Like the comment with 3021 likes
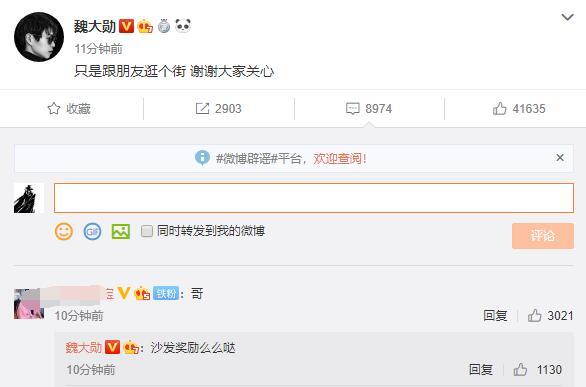Viewport: 586px width, 387px height. (534, 316)
